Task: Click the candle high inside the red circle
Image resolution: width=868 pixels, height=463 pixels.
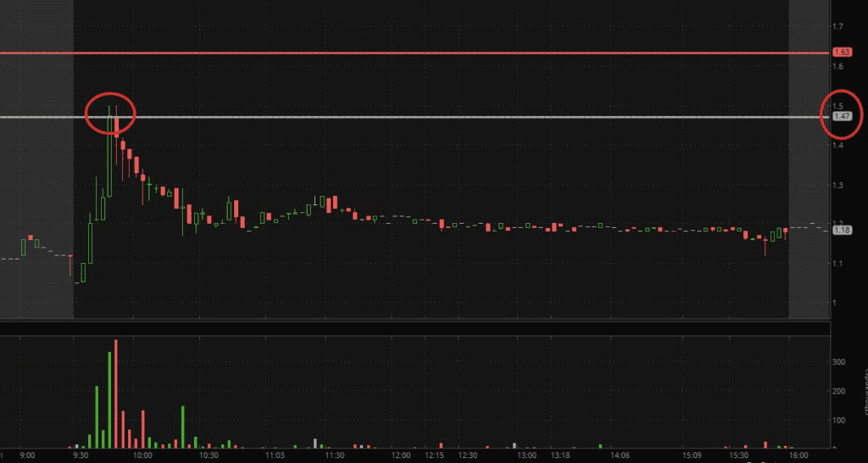Action: [x=109, y=106]
